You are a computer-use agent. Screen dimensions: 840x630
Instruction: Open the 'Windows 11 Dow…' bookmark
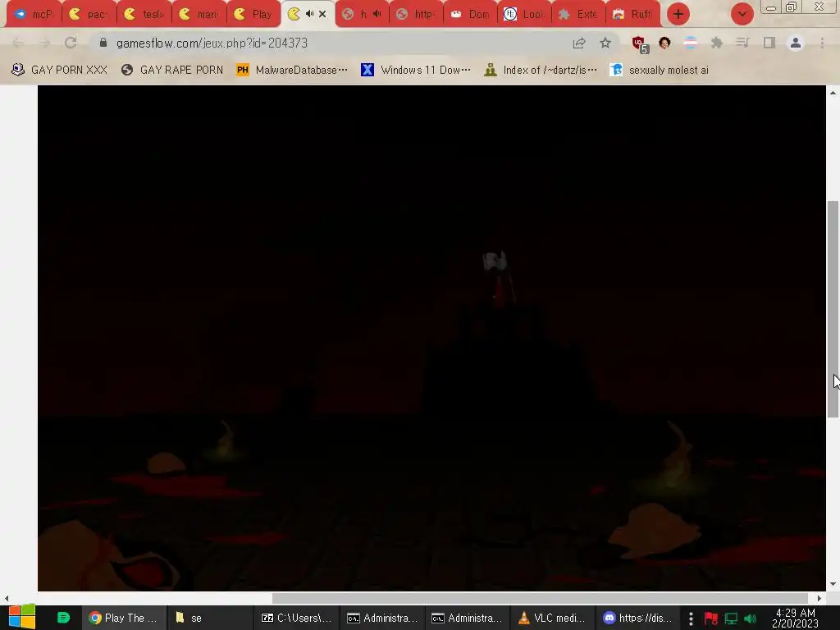click(x=416, y=70)
